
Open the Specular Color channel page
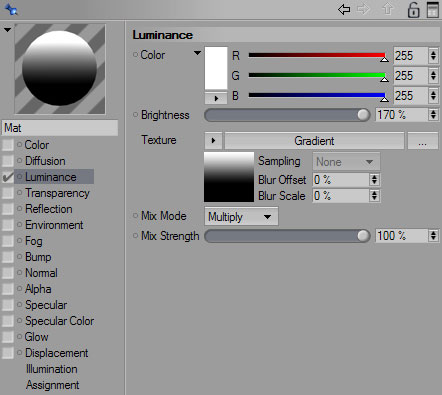click(x=59, y=321)
